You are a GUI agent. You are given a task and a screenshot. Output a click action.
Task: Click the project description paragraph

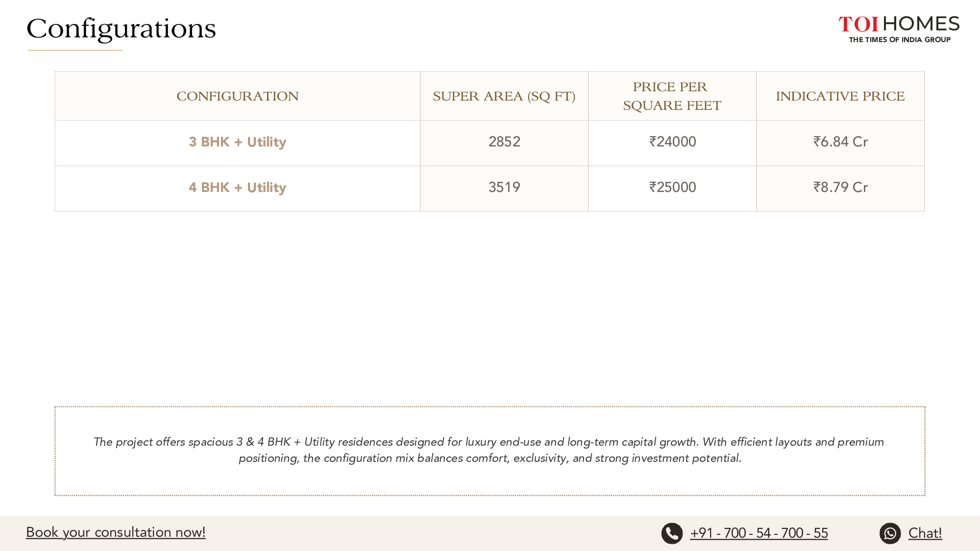point(490,450)
